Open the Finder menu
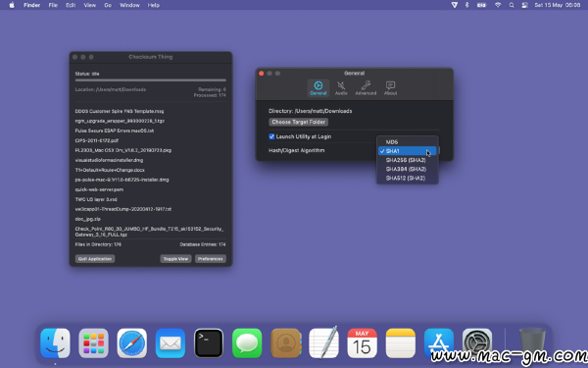The height and width of the screenshot is (368, 588). click(32, 5)
